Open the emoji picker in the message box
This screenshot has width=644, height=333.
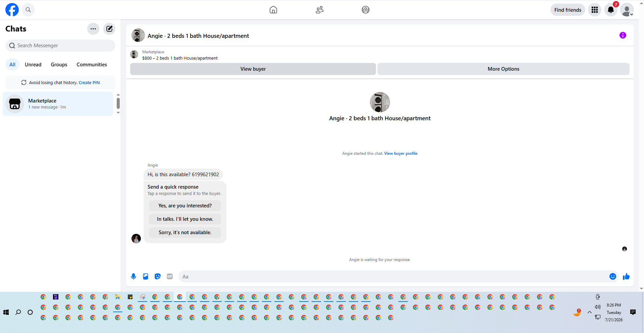(x=613, y=276)
